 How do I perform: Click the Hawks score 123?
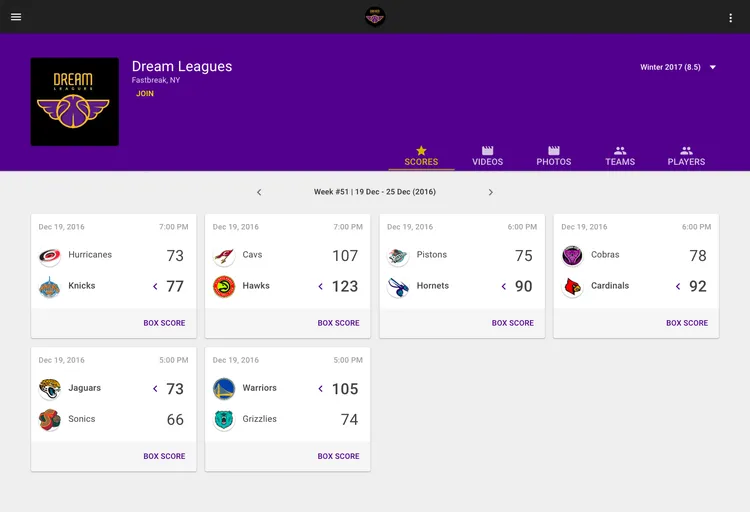pos(345,286)
